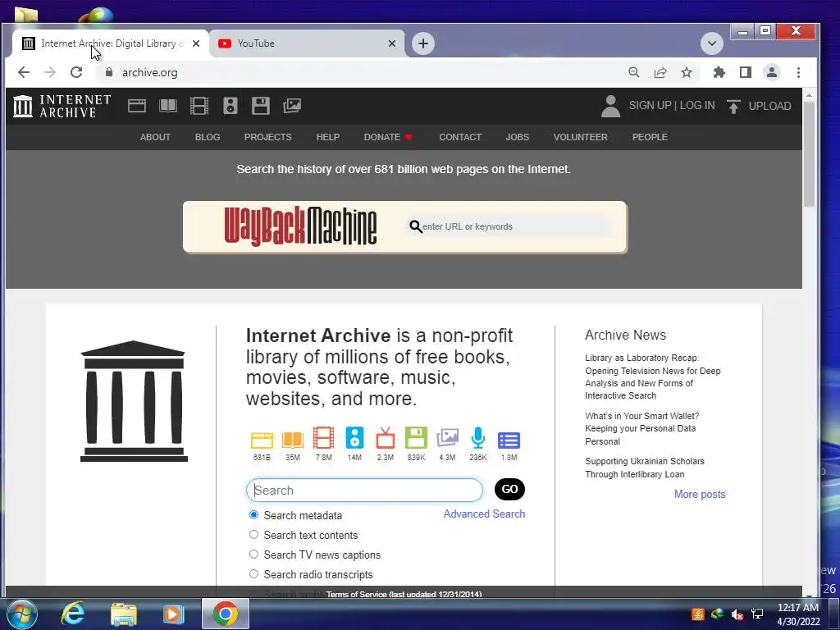
Task: Open the More posts link
Action: (700, 494)
